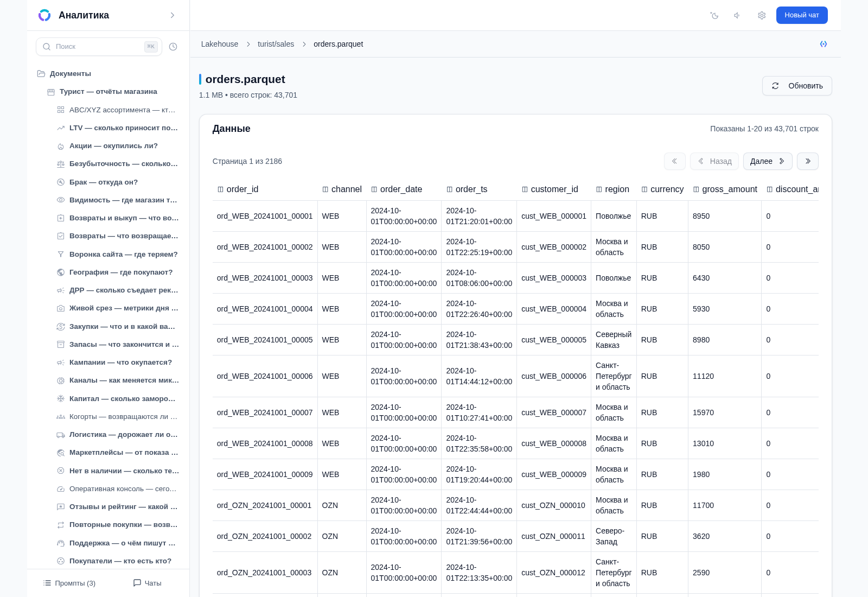Collapse sidebar chevron next to Аналитика

tap(173, 15)
